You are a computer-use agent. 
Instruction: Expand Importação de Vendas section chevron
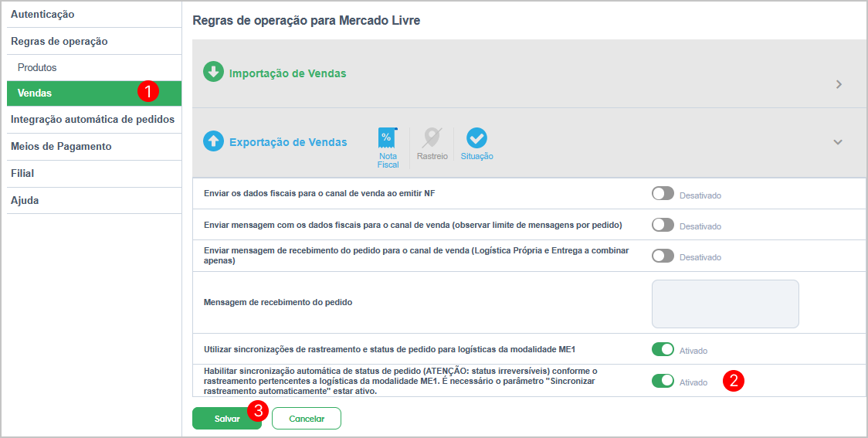click(839, 84)
